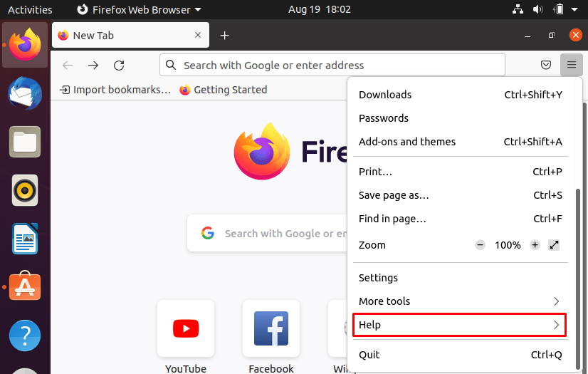Click the network status icon in top bar
The width and height of the screenshot is (588, 374).
point(518,9)
